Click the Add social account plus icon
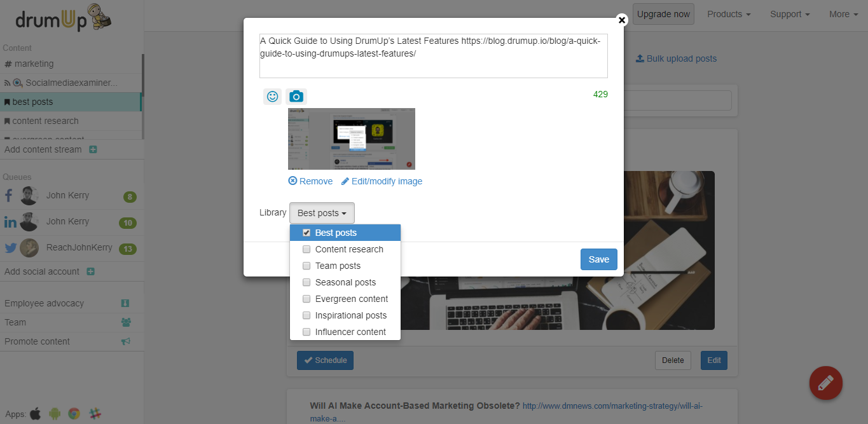 click(x=90, y=271)
